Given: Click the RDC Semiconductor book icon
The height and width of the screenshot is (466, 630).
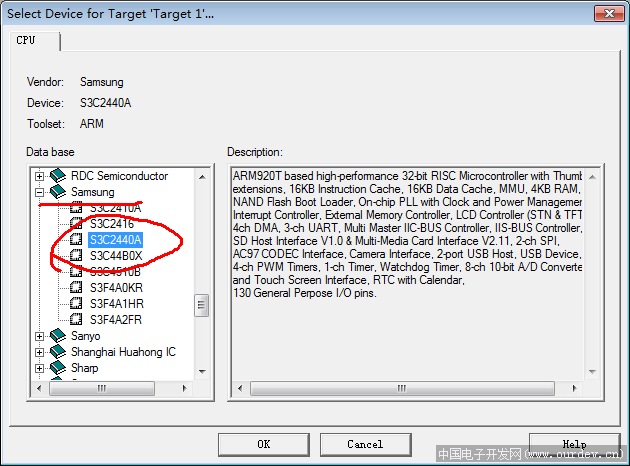Looking at the screenshot, I should (x=58, y=176).
